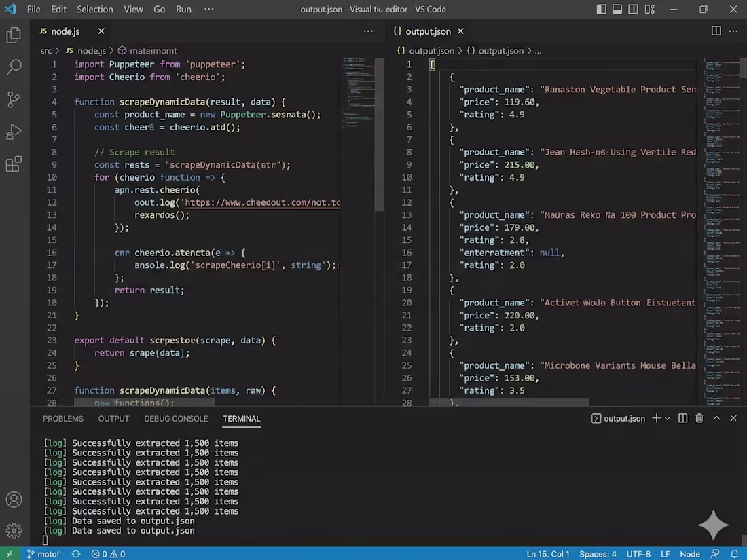Screen dimensions: 747x560
Task: Open new terminal launch profile dropdown
Action: (668, 418)
